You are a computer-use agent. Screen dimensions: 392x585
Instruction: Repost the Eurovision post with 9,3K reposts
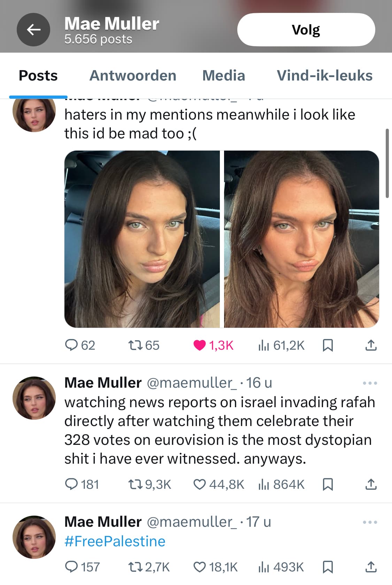(134, 484)
